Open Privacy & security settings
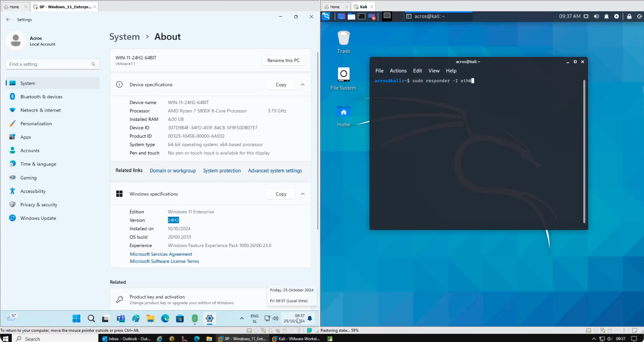 [x=53, y=205]
